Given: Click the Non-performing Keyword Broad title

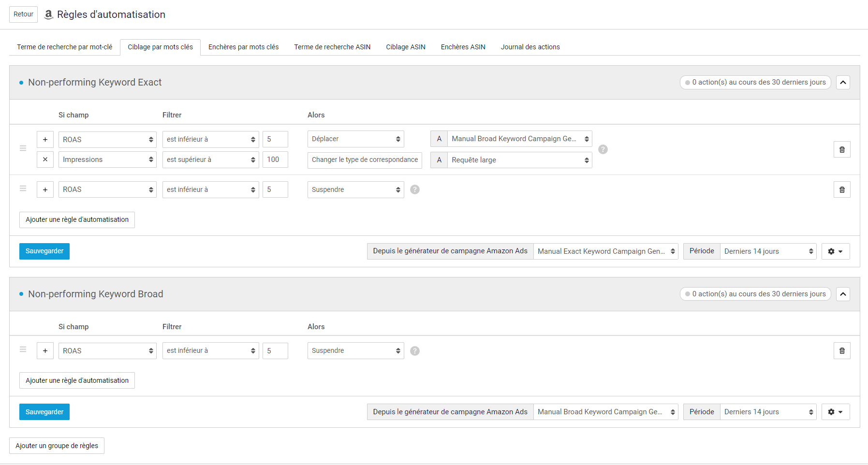Looking at the screenshot, I should 96,294.
